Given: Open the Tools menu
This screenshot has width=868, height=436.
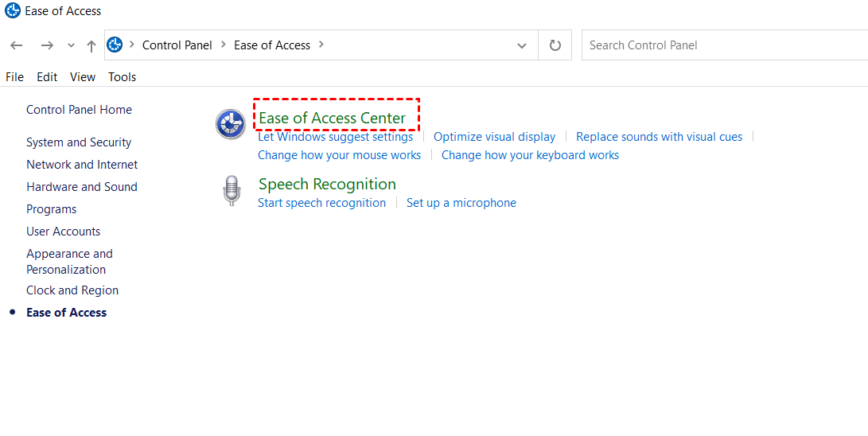Looking at the screenshot, I should [x=123, y=77].
